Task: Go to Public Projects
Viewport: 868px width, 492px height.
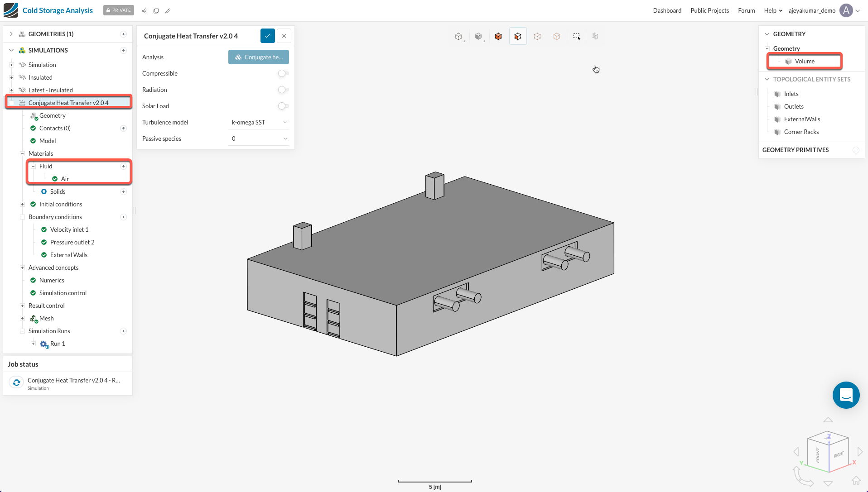Action: click(x=709, y=10)
